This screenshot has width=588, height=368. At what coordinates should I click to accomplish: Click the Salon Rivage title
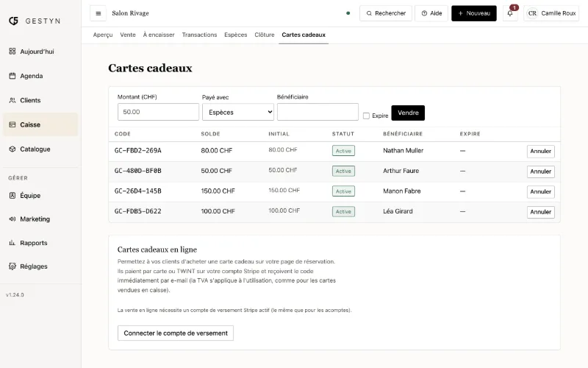click(130, 13)
